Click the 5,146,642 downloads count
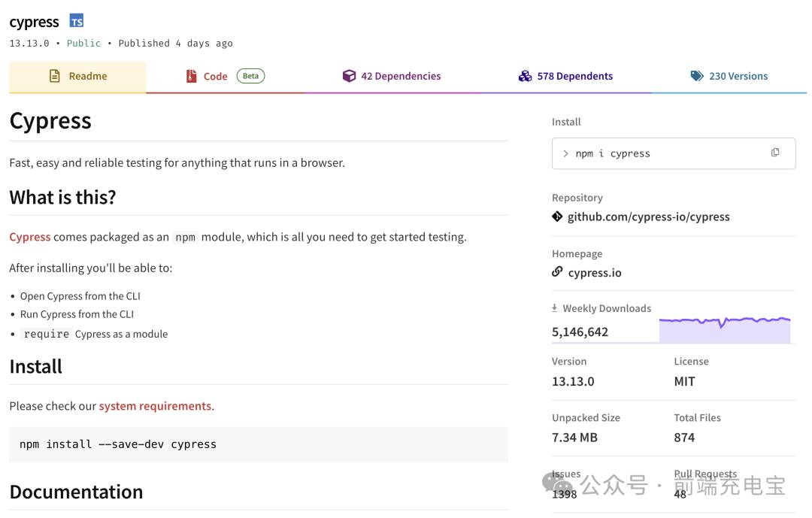 (580, 332)
